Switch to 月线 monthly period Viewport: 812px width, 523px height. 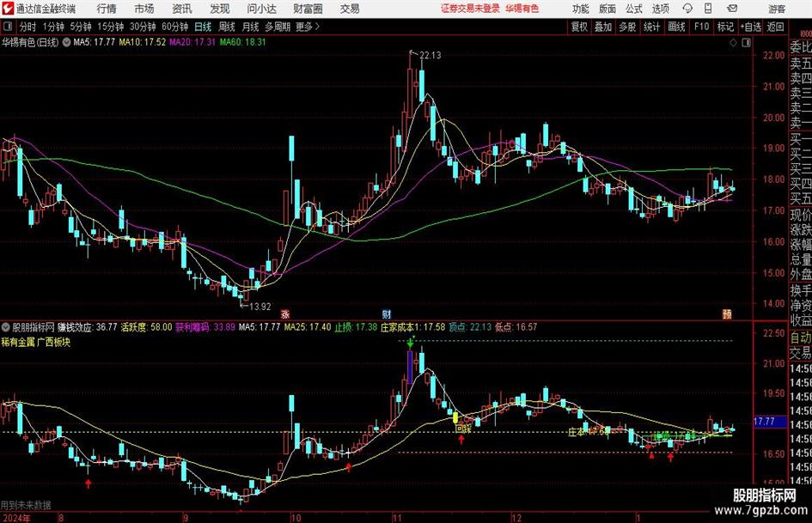pos(250,27)
